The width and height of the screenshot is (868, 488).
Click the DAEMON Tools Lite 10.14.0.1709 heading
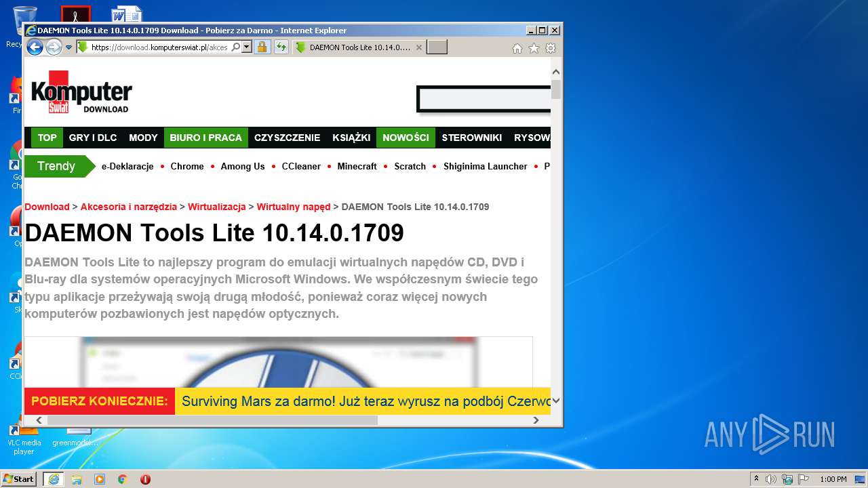pos(214,232)
